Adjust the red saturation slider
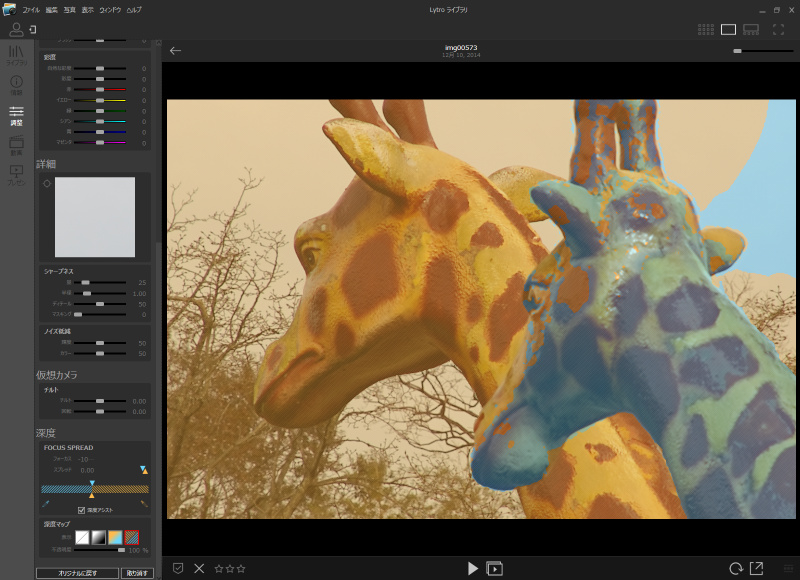This screenshot has height=580, width=800. tap(100, 89)
